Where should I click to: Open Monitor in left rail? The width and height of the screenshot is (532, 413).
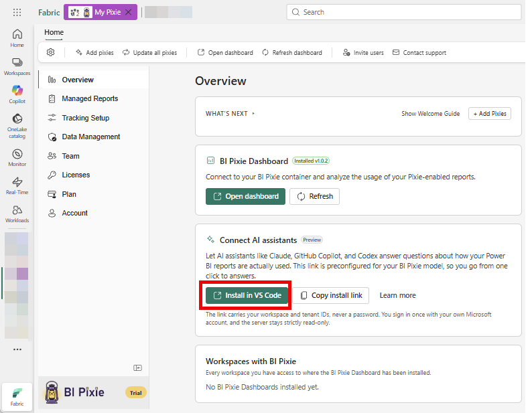[x=17, y=158]
